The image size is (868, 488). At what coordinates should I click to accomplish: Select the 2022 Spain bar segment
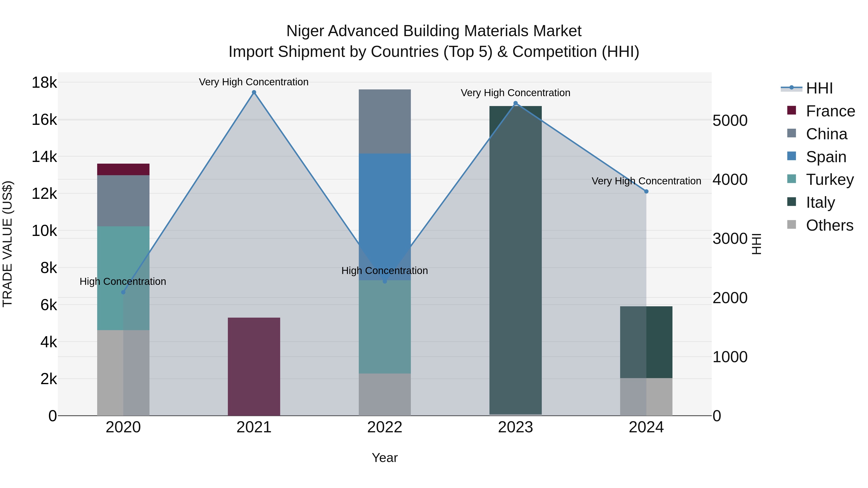385,217
